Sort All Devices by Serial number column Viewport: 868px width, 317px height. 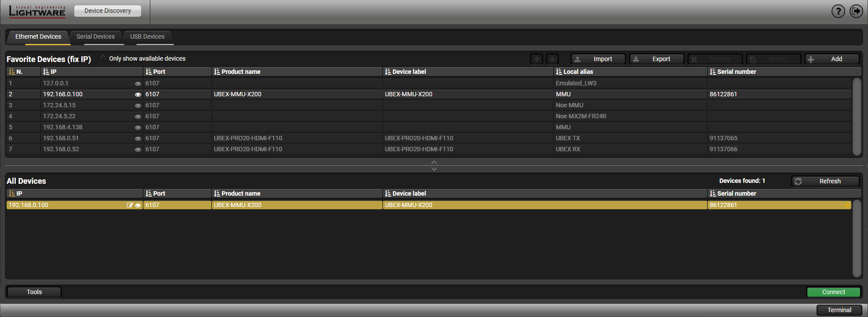[x=784, y=193]
